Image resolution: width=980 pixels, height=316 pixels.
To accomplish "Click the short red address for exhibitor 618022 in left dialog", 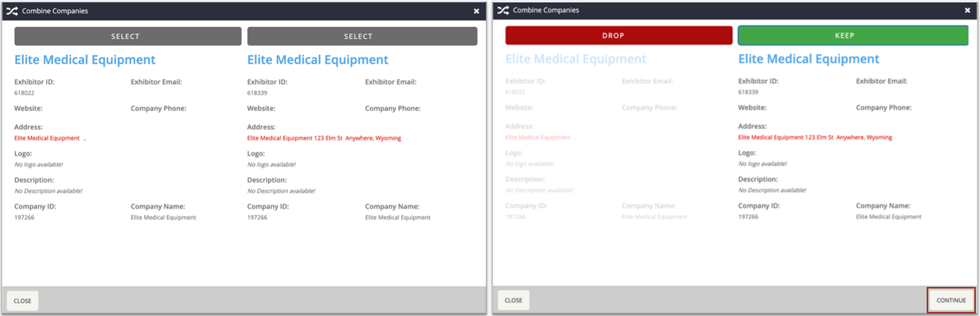I will [50, 138].
